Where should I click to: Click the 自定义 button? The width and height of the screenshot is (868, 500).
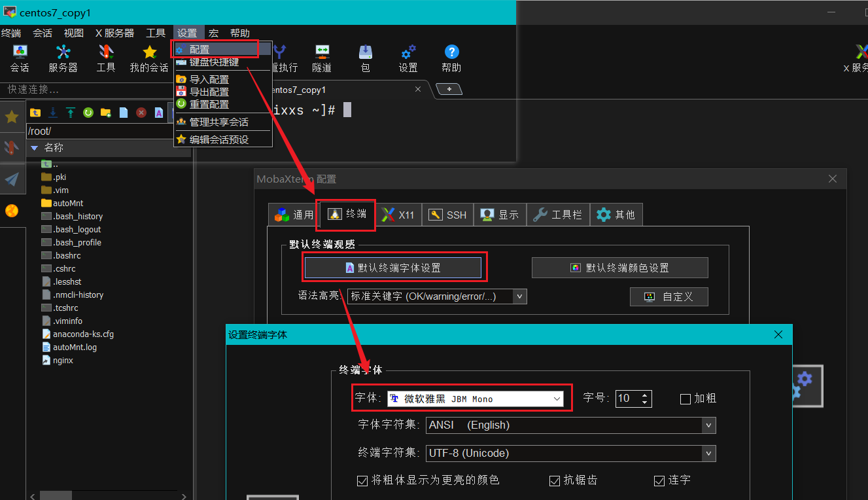668,296
